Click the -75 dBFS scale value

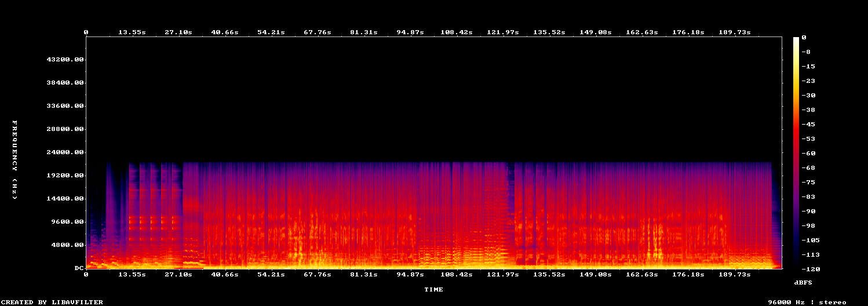tap(809, 183)
